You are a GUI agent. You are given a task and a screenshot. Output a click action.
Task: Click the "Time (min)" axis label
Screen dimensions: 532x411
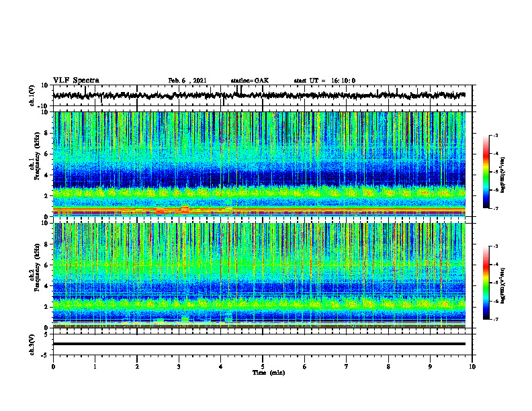tap(269, 373)
